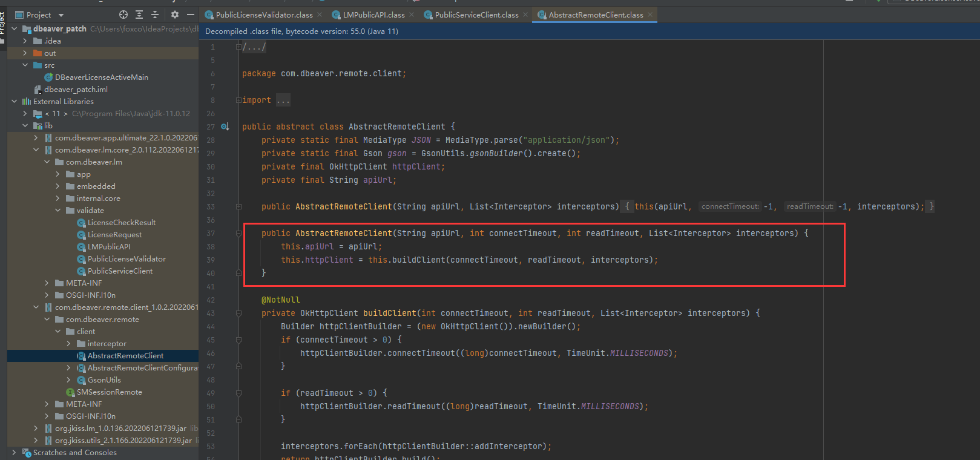
Task: Click the com.dbeaver.lm.core jar icon
Action: point(48,149)
